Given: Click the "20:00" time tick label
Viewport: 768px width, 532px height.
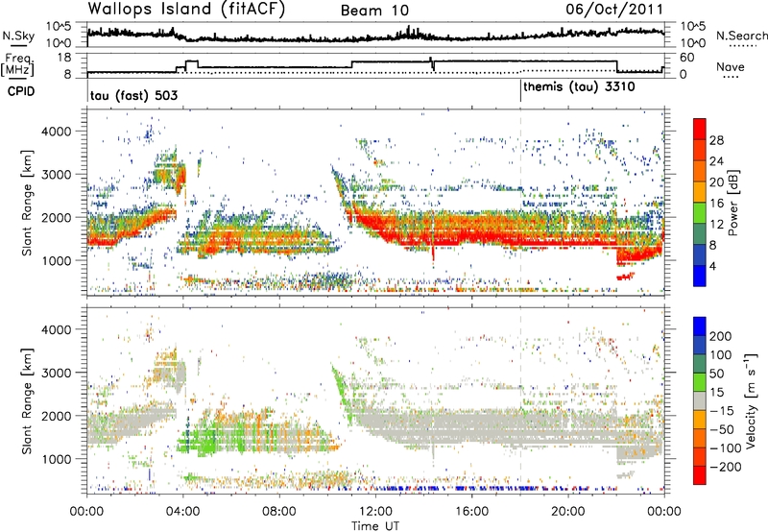Looking at the screenshot, I should (568, 512).
